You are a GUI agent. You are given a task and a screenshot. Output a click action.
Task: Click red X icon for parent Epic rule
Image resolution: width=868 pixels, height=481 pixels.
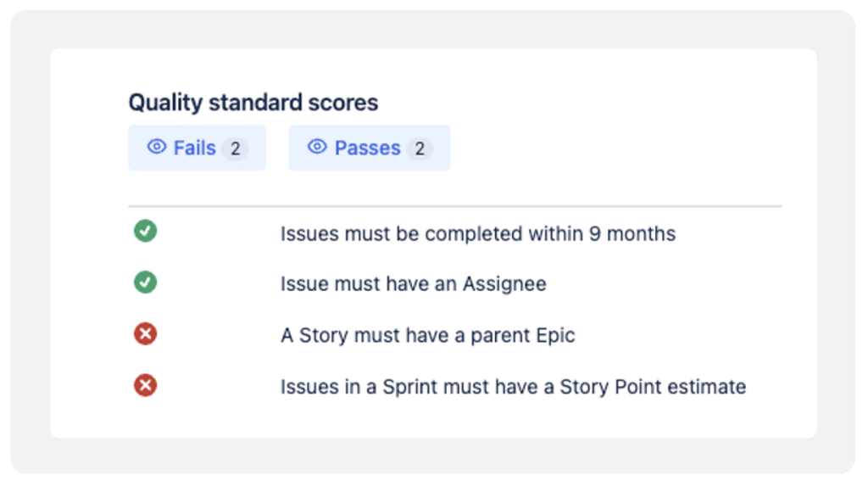145,334
